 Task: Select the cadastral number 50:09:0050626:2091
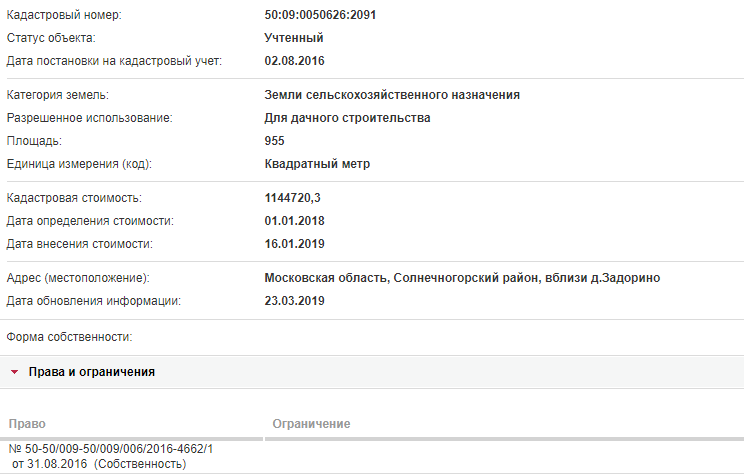point(320,15)
